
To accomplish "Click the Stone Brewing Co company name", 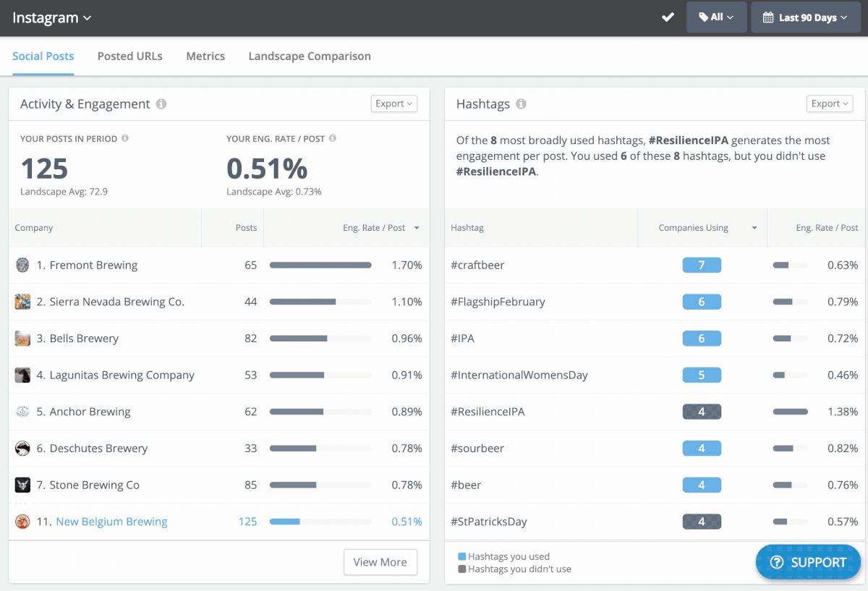I will pos(95,485).
